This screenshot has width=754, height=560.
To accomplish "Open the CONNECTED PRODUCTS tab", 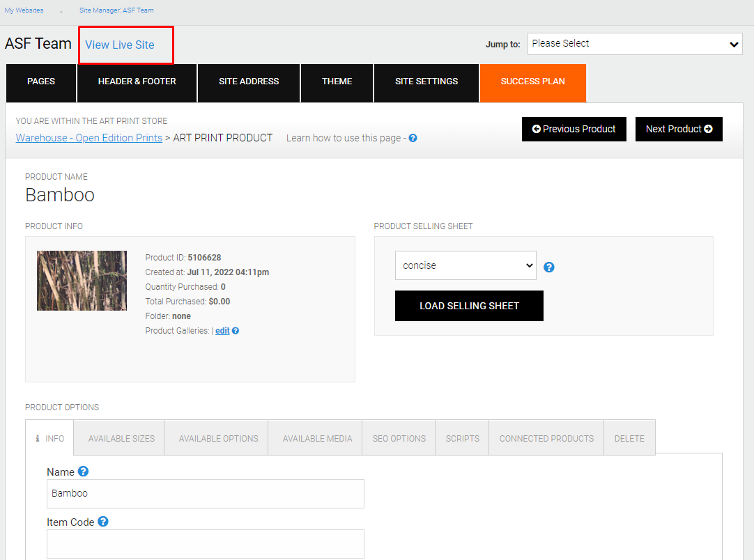I will tap(546, 438).
